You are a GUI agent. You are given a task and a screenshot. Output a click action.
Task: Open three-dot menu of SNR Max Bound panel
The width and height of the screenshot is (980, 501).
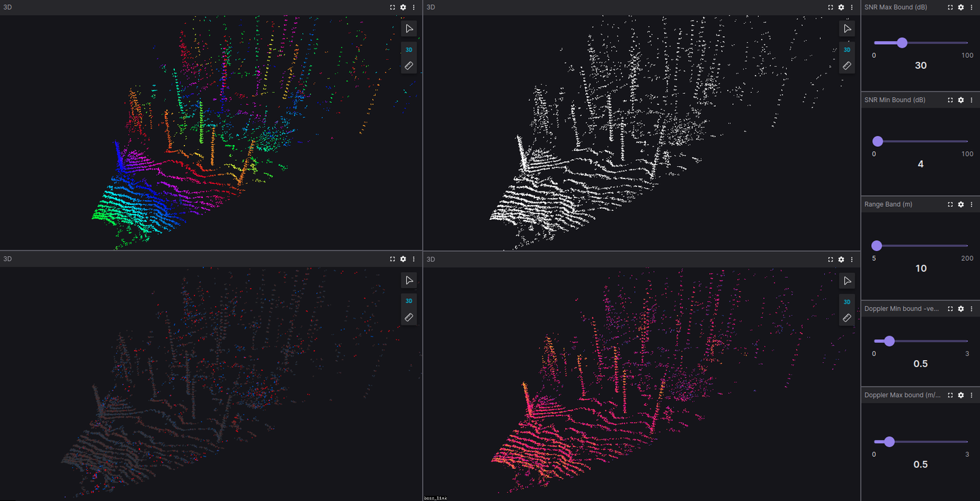(972, 7)
